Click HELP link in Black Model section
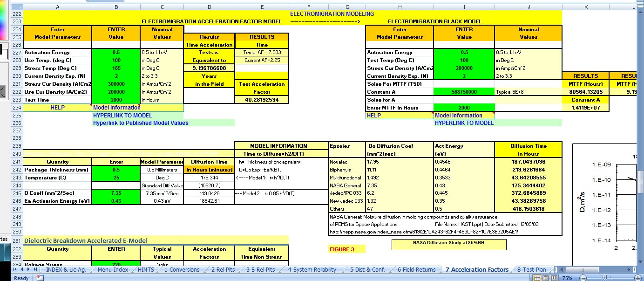644x281 pixels. [x=374, y=116]
